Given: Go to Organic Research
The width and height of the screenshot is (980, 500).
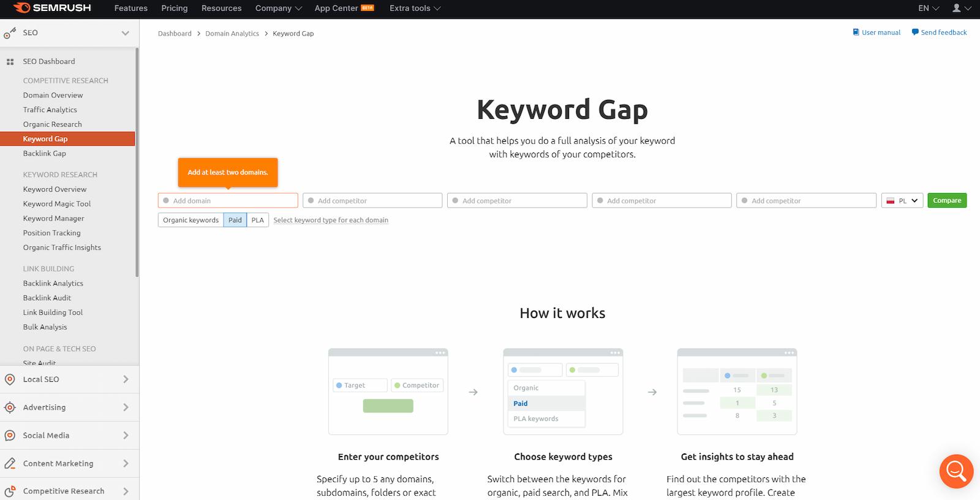Looking at the screenshot, I should (x=53, y=124).
